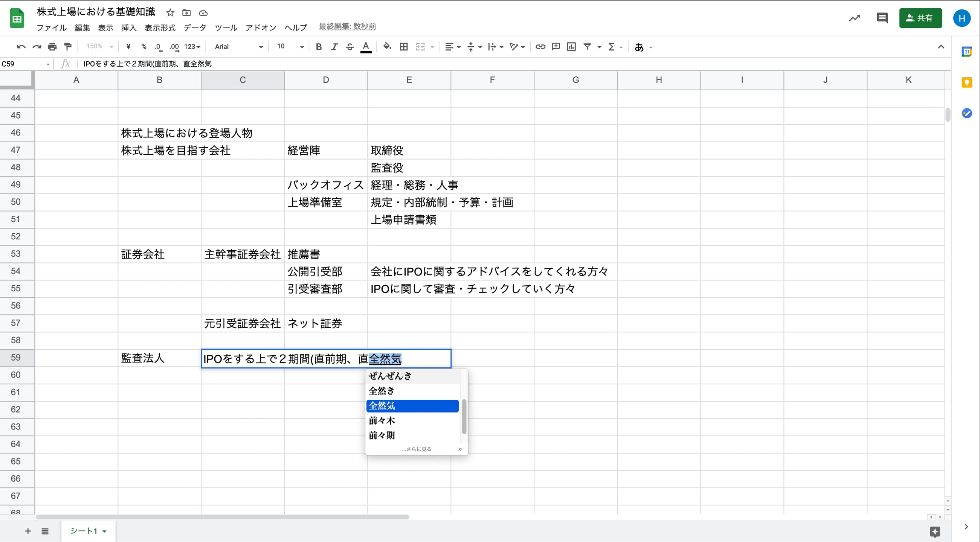Open the データ menu

[x=194, y=27]
